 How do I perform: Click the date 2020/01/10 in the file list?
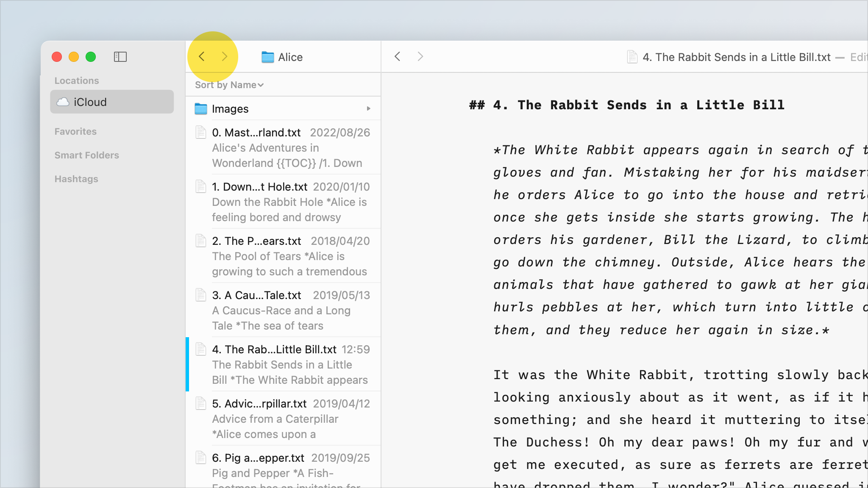pyautogui.click(x=341, y=187)
